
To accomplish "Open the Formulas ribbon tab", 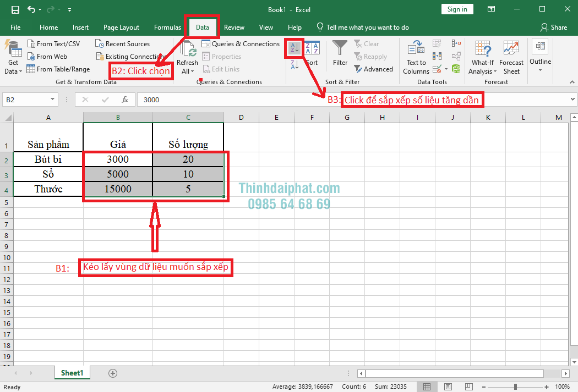I will coord(167,27).
